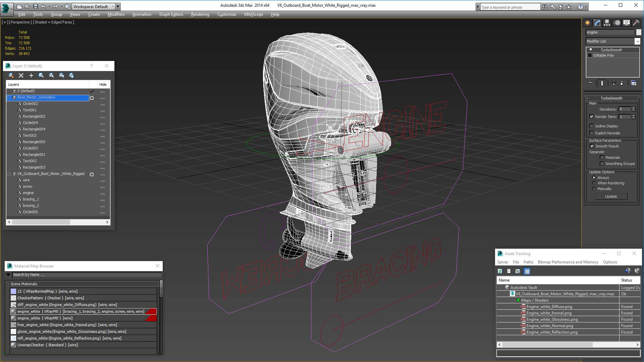The width and height of the screenshot is (644, 362).
Task: Click Remove modifier trash can icon
Action: pos(622,83)
